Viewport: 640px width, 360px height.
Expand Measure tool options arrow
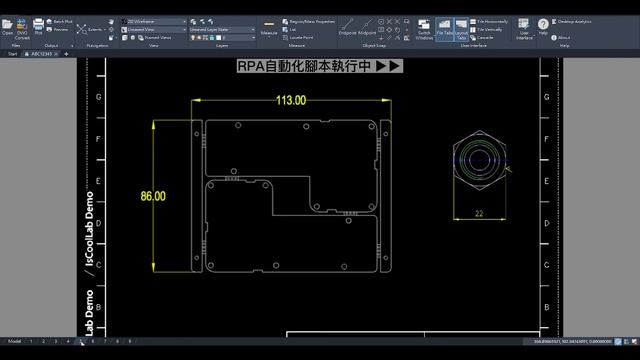coord(269,37)
